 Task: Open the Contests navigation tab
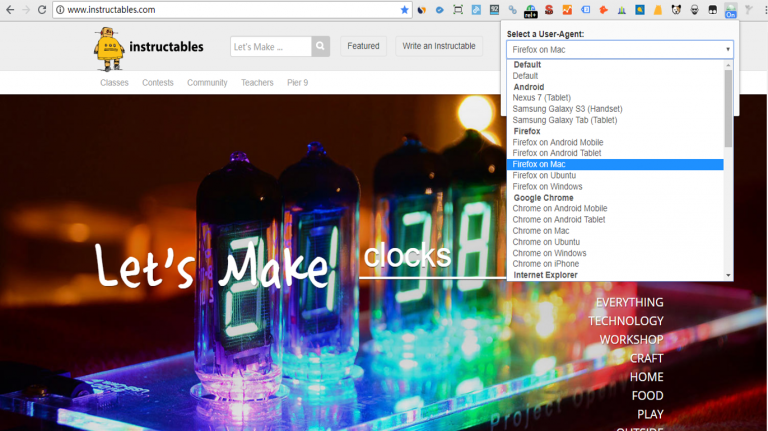(x=157, y=83)
